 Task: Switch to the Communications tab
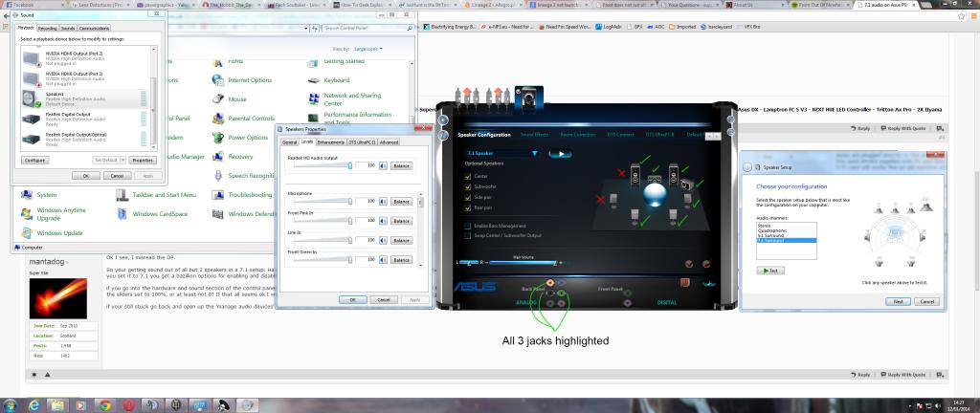coord(95,28)
